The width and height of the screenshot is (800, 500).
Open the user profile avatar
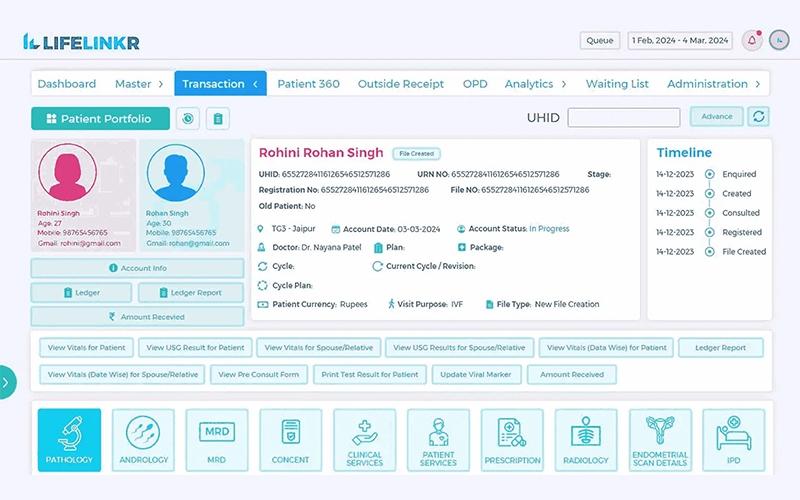[x=779, y=40]
